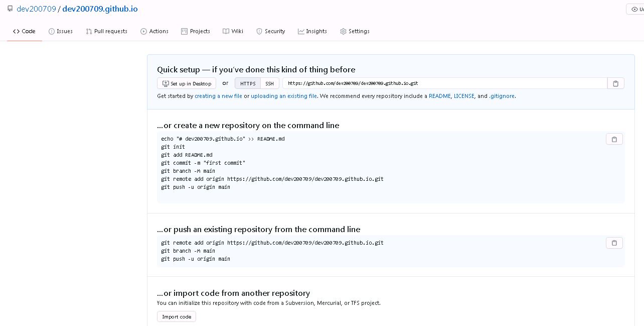Click the Quick setup heading

(x=256, y=70)
